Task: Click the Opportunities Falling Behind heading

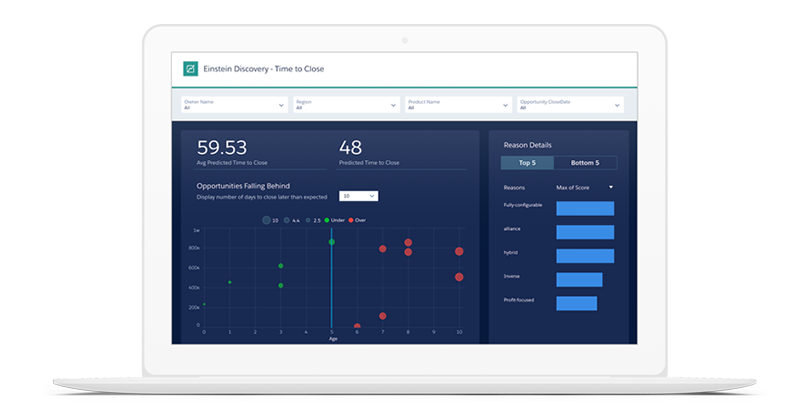Action: tap(243, 186)
